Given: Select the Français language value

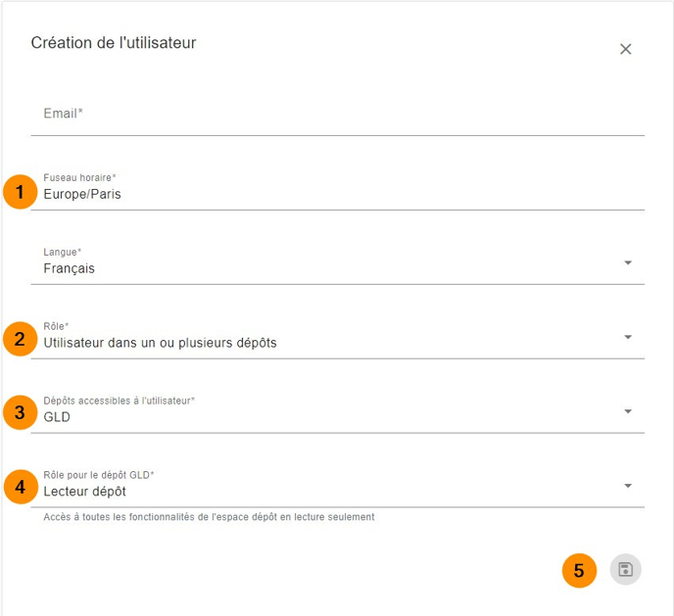Looking at the screenshot, I should click(x=70, y=268).
